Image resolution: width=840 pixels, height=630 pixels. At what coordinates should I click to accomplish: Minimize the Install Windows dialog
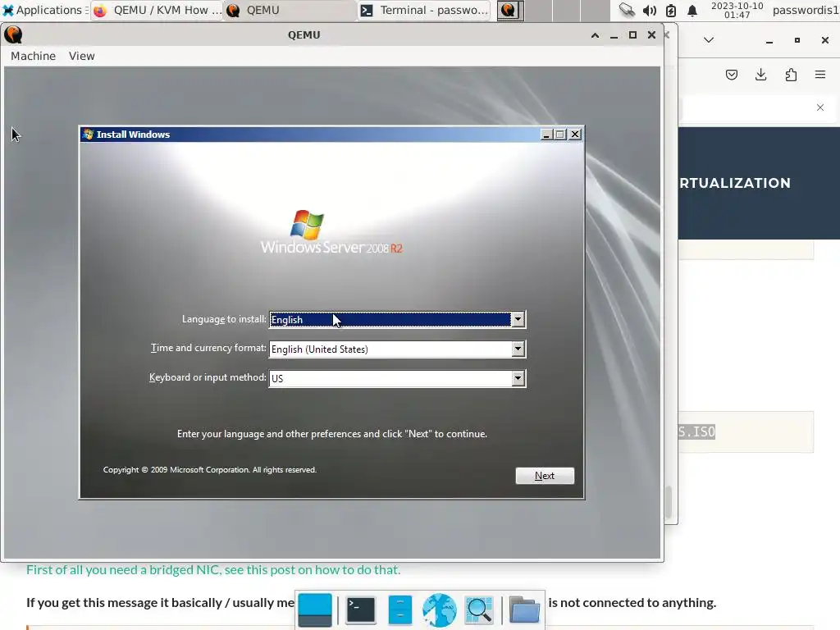[546, 135]
